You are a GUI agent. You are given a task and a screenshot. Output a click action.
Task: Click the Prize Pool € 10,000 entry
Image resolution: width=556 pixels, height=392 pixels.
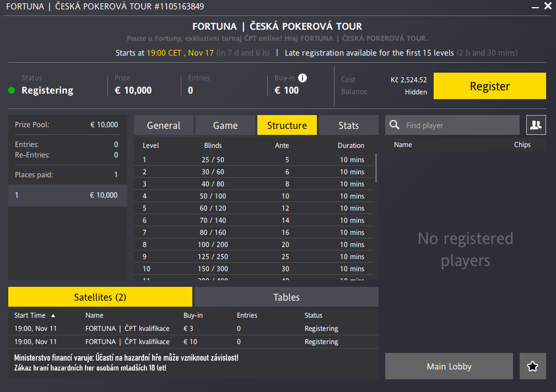[66, 124]
